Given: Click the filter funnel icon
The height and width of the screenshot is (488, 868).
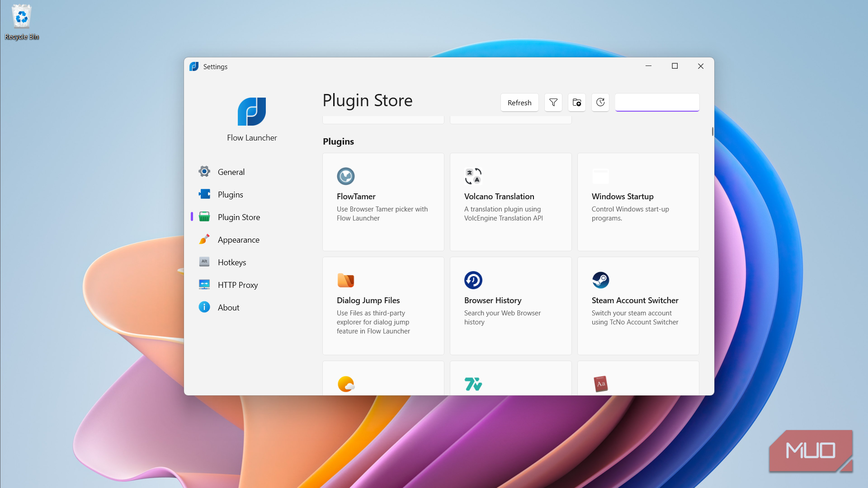Looking at the screenshot, I should (553, 103).
